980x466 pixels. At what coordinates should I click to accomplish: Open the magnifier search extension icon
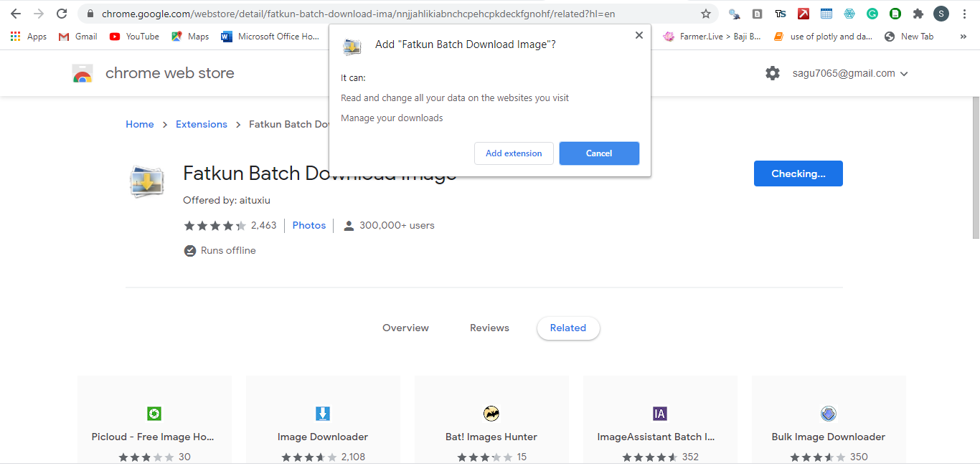tap(735, 14)
